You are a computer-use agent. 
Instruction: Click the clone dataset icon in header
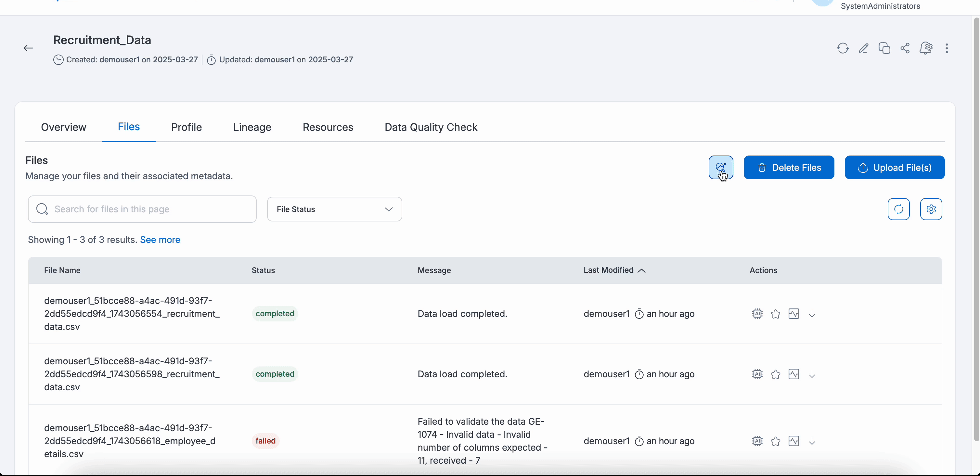(884, 48)
